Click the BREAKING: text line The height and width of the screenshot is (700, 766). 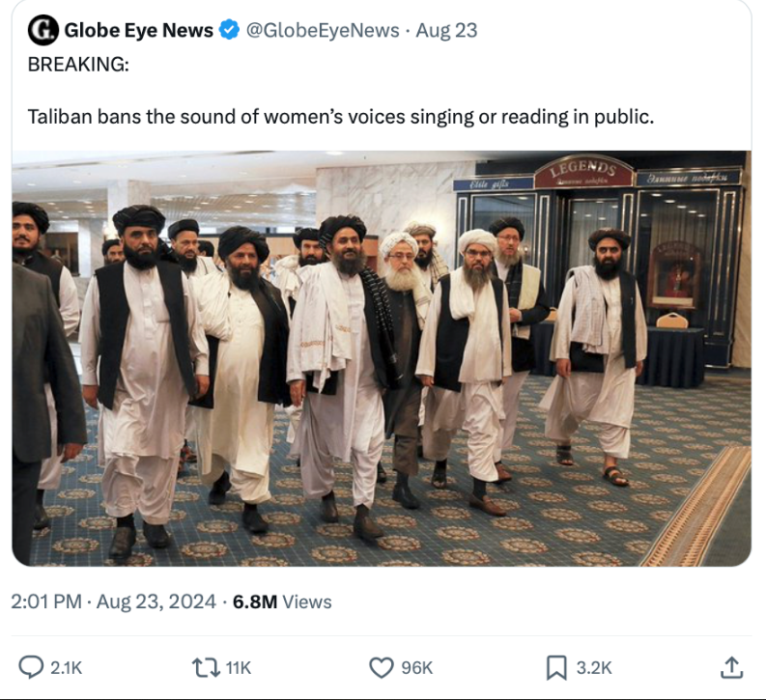78,65
